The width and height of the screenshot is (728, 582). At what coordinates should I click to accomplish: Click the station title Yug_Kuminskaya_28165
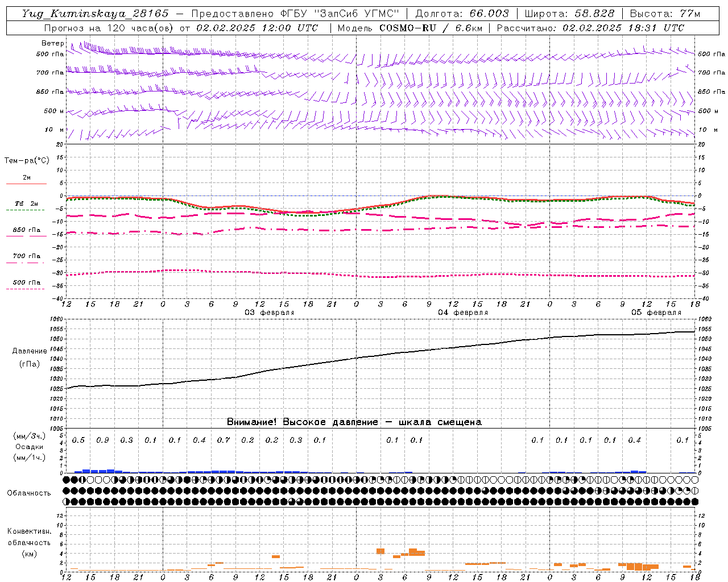[95, 14]
